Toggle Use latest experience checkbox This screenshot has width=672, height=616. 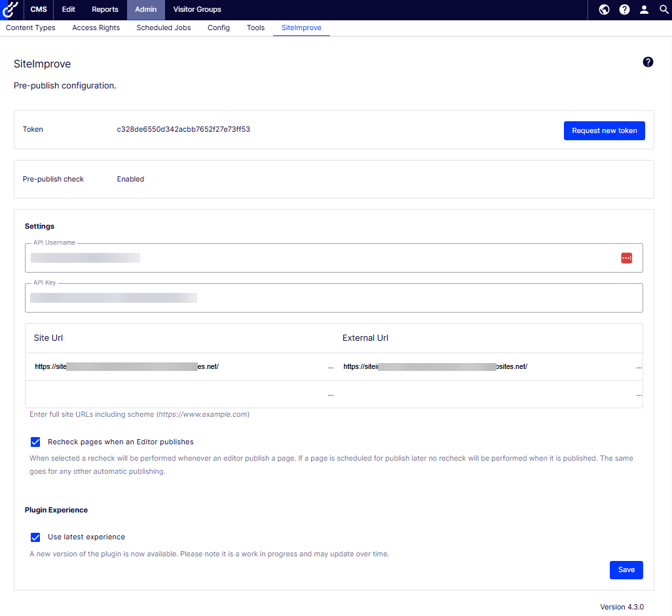pos(35,537)
